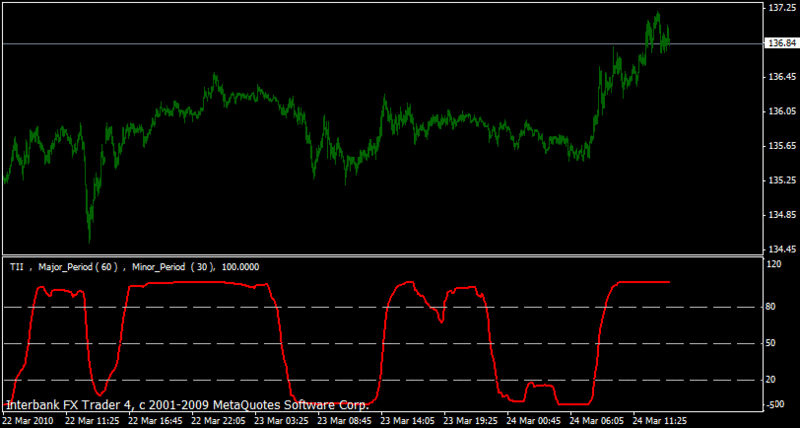This screenshot has height=428, width=800.
Task: Click the 24 Mar 00:45 time label
Action: [x=534, y=421]
